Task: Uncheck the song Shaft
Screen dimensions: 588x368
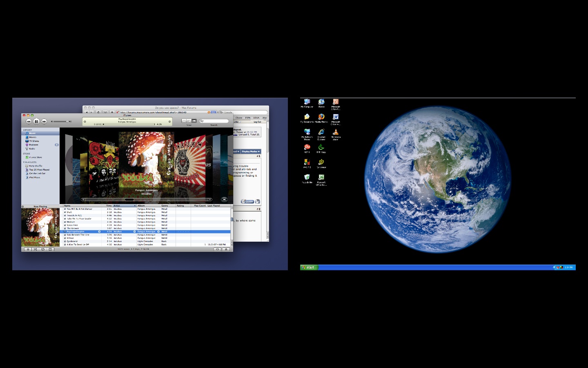Action: click(65, 212)
